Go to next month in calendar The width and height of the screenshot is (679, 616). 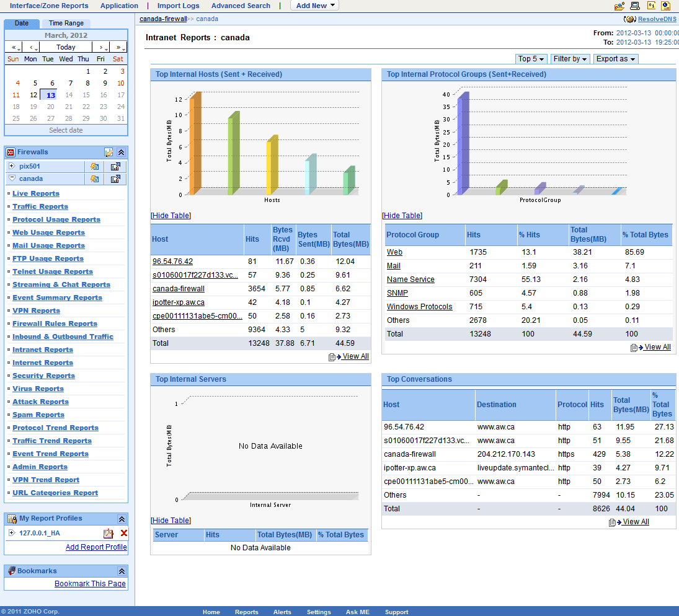click(x=101, y=47)
